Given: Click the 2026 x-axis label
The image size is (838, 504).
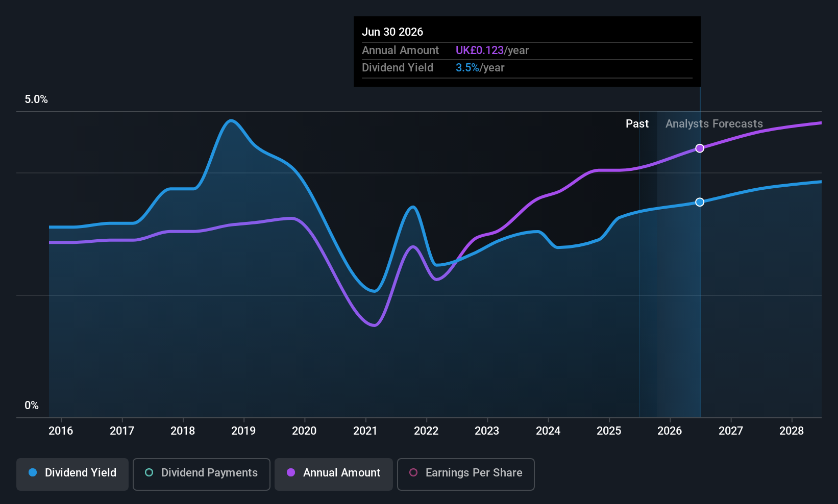Looking at the screenshot, I should pos(670,431).
